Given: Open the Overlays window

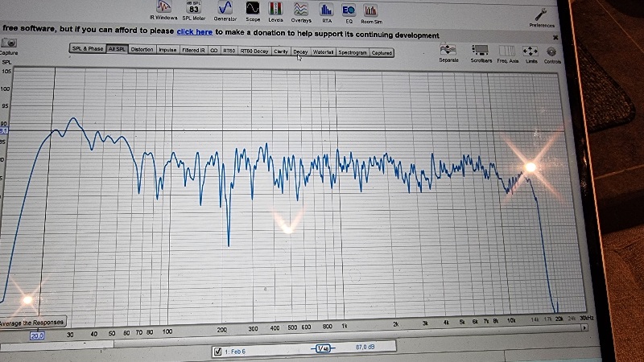Looking at the screenshot, I should [x=300, y=10].
